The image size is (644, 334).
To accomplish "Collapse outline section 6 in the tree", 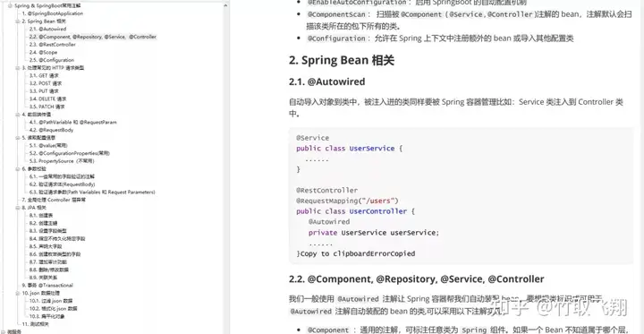I will coord(18,168).
